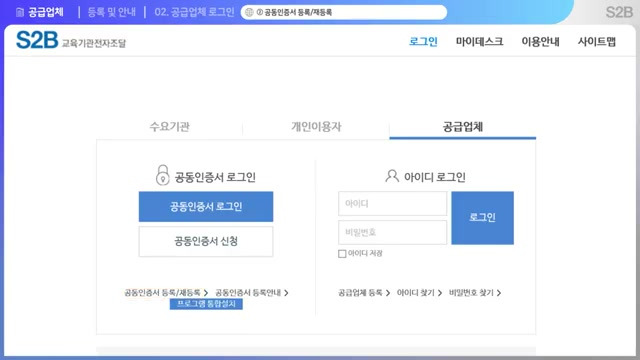Open the 비밀번호 찾기 link
Image resolution: width=640 pixels, height=360 pixels.
[x=475, y=293]
